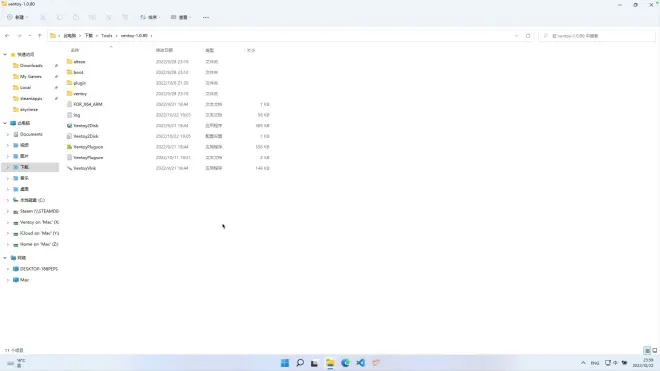660x371 pixels.
Task: Click the Delete trash toolbar icon
Action: [125, 17]
